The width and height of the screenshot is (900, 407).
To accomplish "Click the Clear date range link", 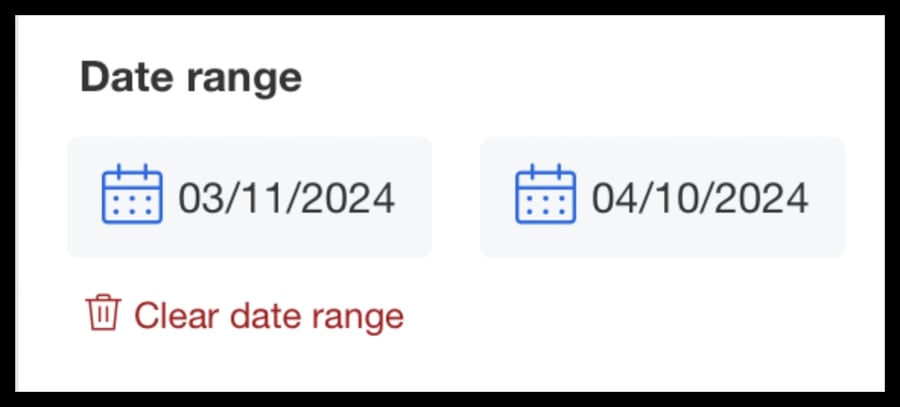I will [x=268, y=316].
